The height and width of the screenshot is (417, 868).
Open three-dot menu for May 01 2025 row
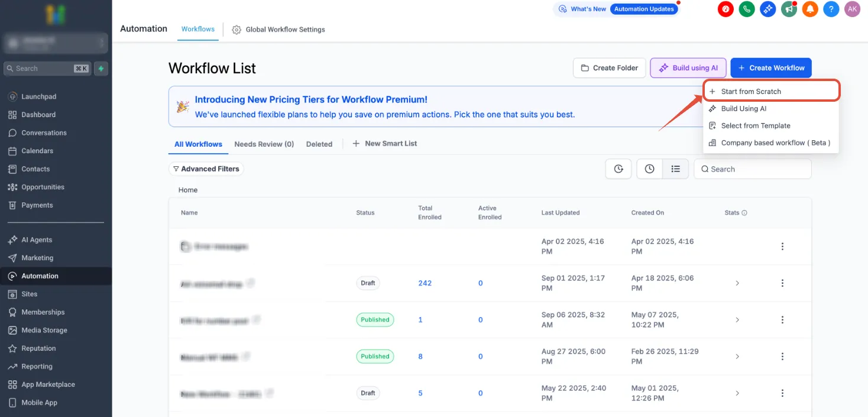tap(782, 393)
